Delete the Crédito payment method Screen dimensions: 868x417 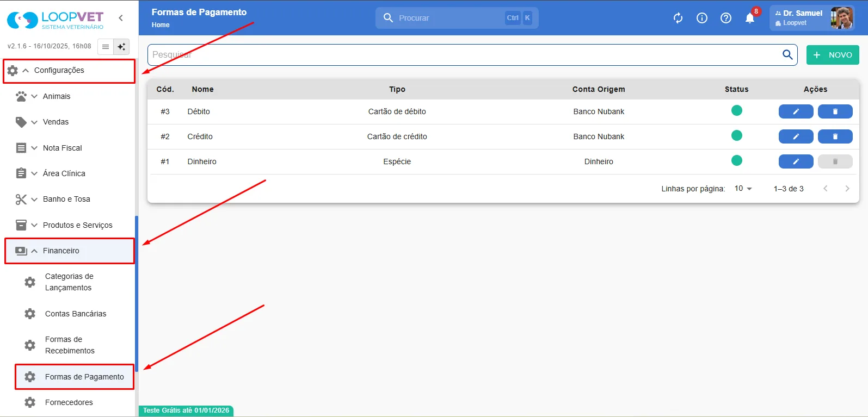point(835,136)
